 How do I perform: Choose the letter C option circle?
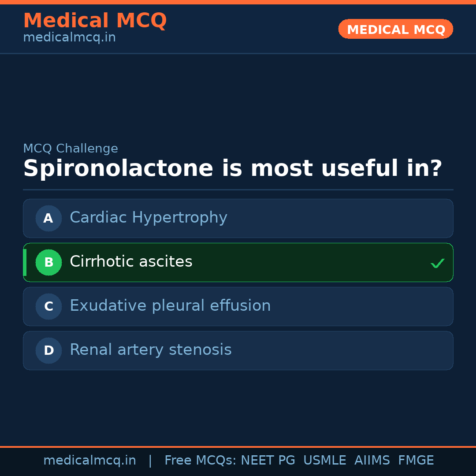[x=48, y=306]
